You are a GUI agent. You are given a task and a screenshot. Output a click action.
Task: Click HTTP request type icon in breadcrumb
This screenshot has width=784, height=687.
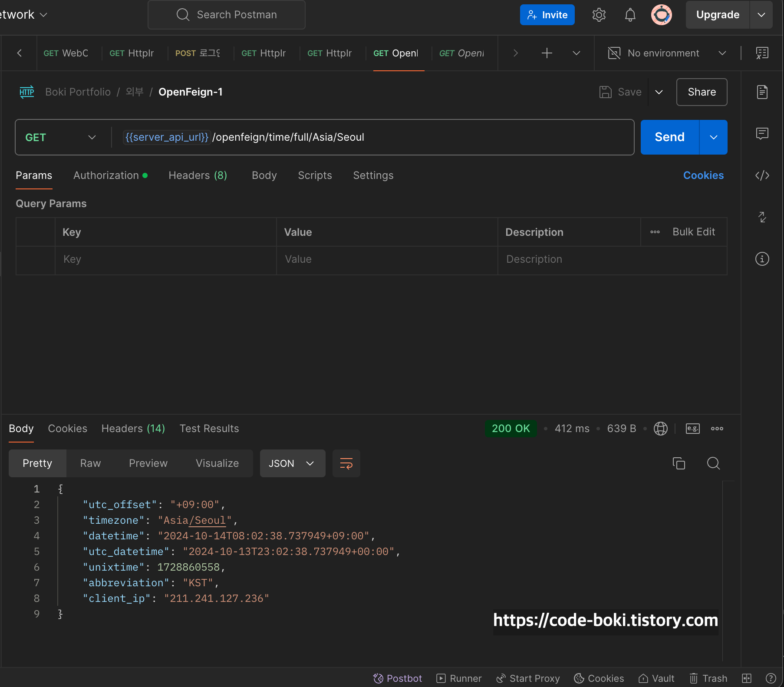tap(26, 92)
